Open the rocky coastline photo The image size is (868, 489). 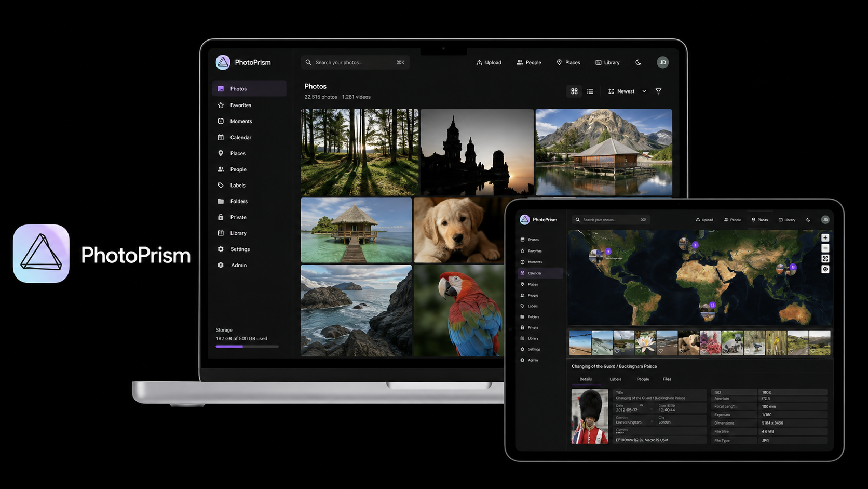pos(356,311)
